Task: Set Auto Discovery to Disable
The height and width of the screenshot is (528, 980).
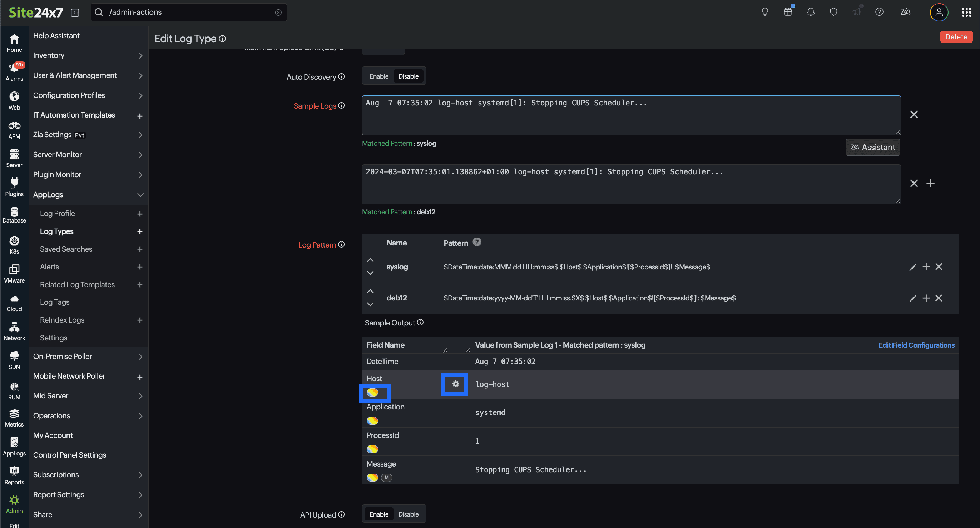Action: 408,76
